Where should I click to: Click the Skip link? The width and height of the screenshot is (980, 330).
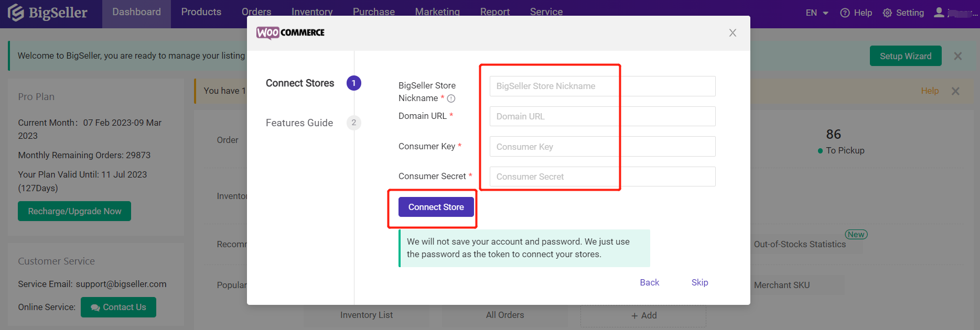pos(700,282)
